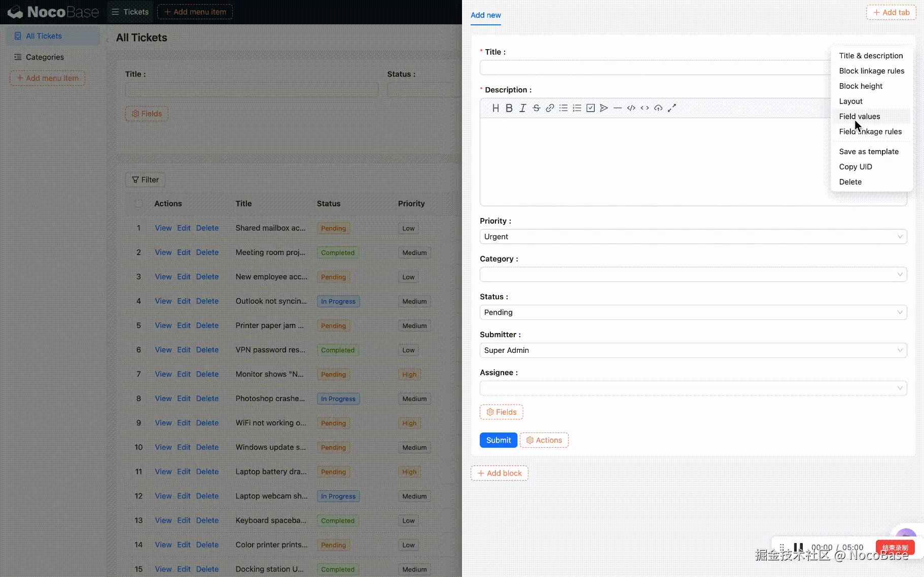Apply Strikethrough in the Description editor
Image resolution: width=924 pixels, height=577 pixels.
coord(536,108)
